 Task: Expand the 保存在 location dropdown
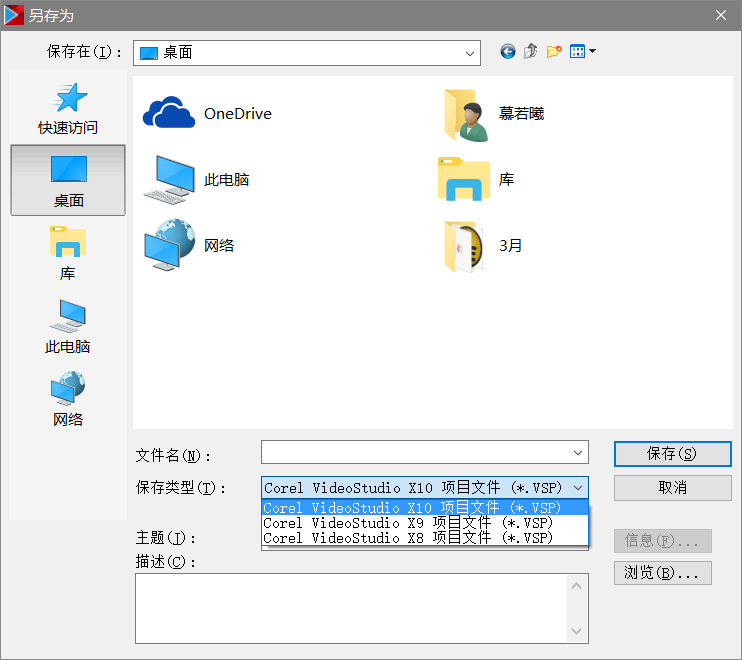click(x=470, y=53)
